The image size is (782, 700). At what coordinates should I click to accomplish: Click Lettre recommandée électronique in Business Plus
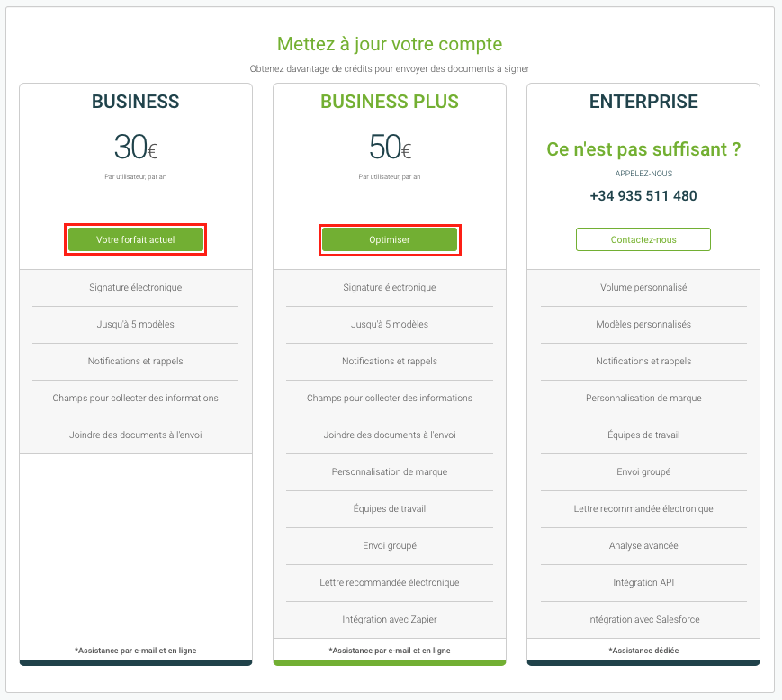pos(390,583)
